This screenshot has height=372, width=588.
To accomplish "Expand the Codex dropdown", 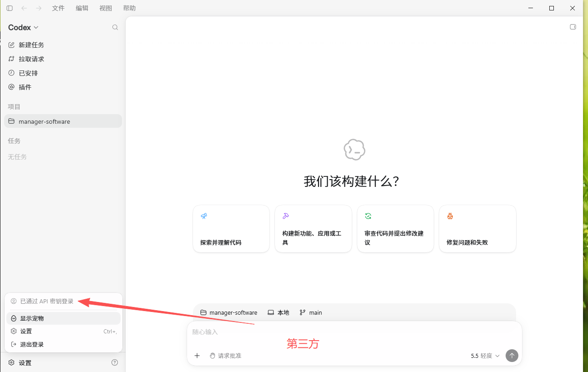I will tap(23, 27).
